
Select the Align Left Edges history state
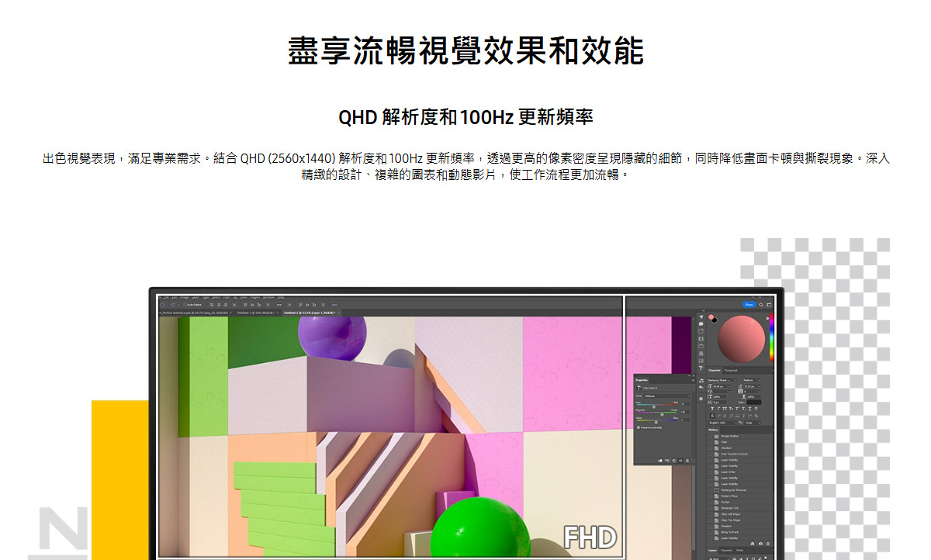coord(731,514)
